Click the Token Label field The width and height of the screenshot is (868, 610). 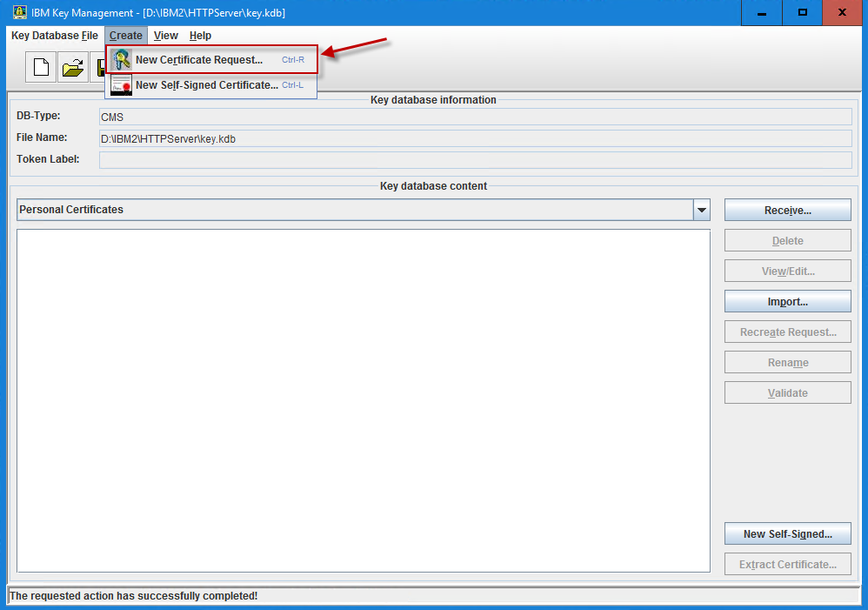pos(348,159)
